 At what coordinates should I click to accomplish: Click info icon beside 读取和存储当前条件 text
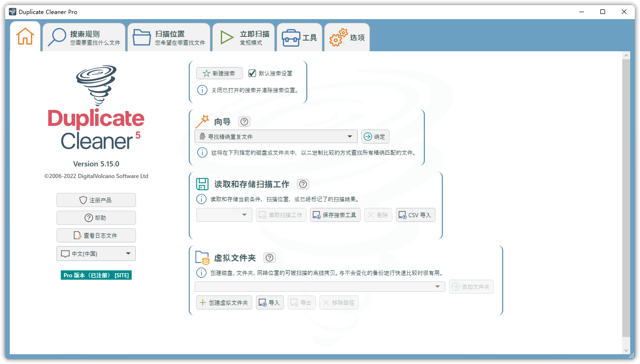click(x=201, y=199)
